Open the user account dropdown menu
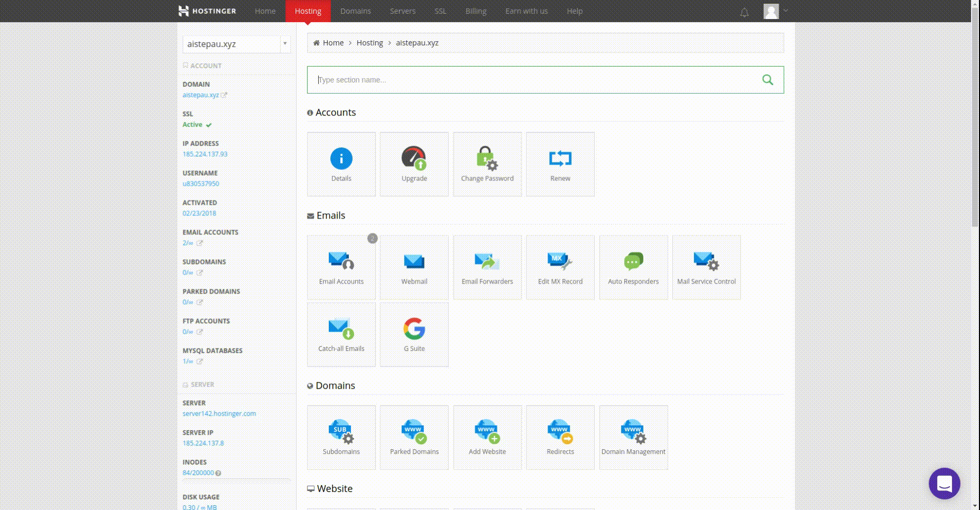 (775, 11)
